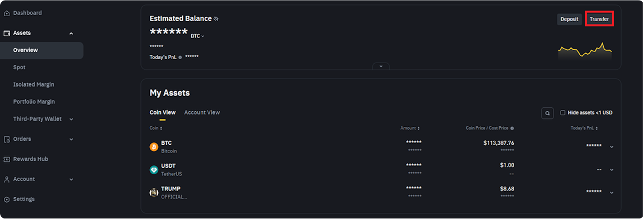The width and height of the screenshot is (644, 219).
Task: Click the Account person icon
Action: click(x=7, y=179)
